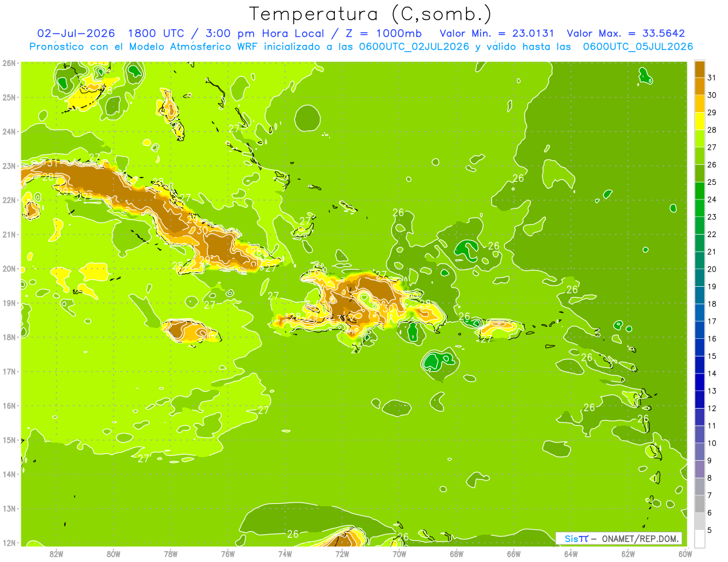The image size is (728, 562).
Task: Pick the gray scale swatch between 6 and 7
Action: click(x=699, y=504)
